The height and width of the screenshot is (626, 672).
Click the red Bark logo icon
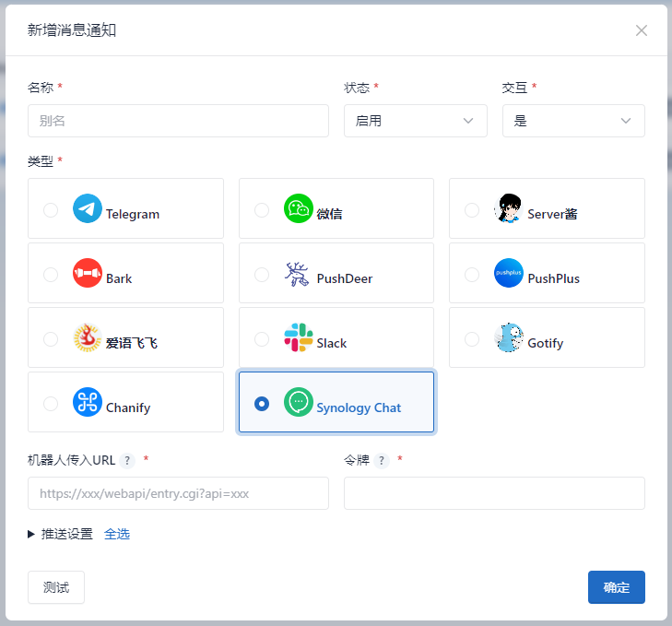coord(88,273)
